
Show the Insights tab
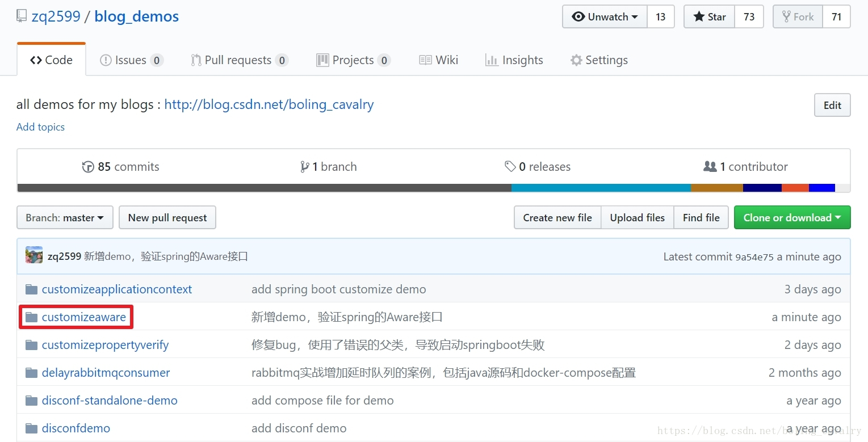point(514,60)
